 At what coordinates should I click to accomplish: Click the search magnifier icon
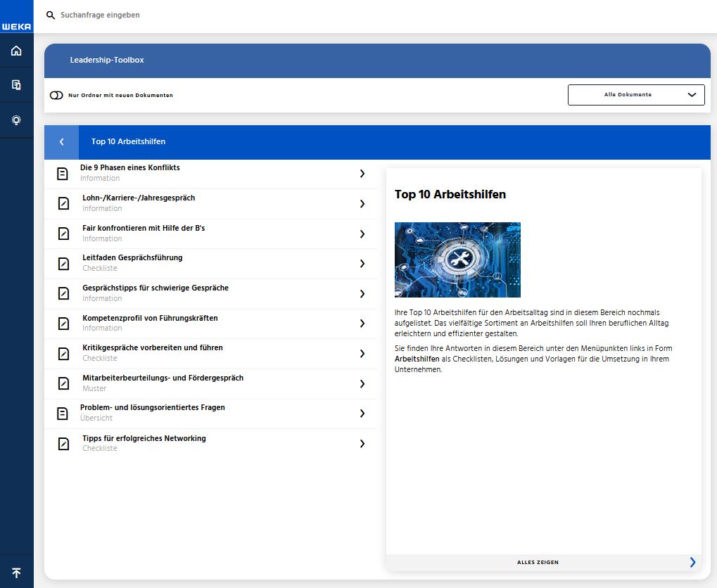[x=51, y=15]
